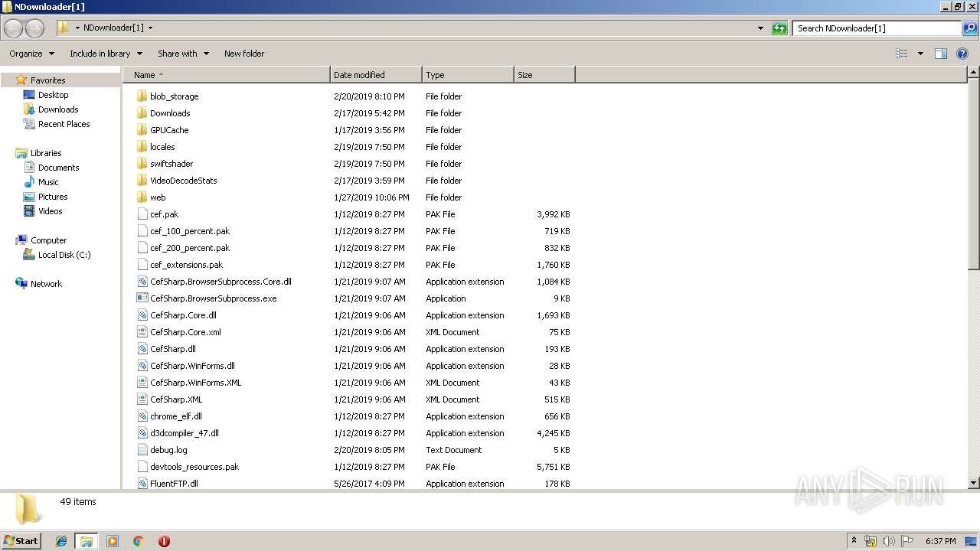Launch Google Chrome from taskbar
Viewport: 980px width, 551px height.
pos(139,541)
